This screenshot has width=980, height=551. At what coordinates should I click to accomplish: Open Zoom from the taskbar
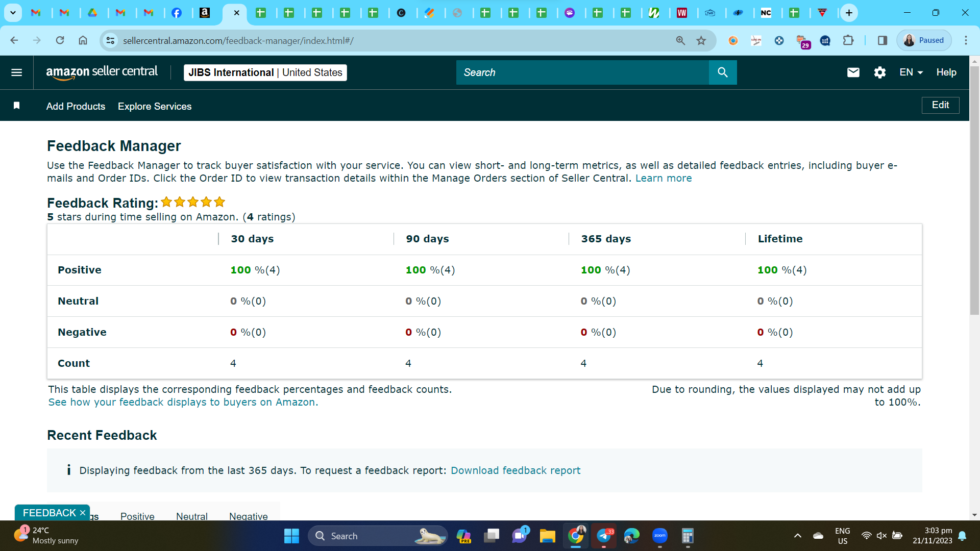(x=659, y=536)
